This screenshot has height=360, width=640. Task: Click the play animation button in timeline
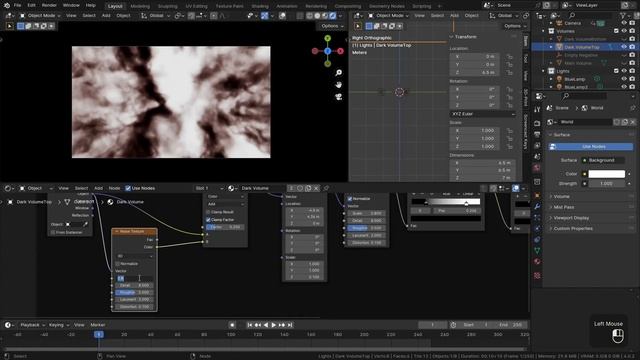coord(274,325)
